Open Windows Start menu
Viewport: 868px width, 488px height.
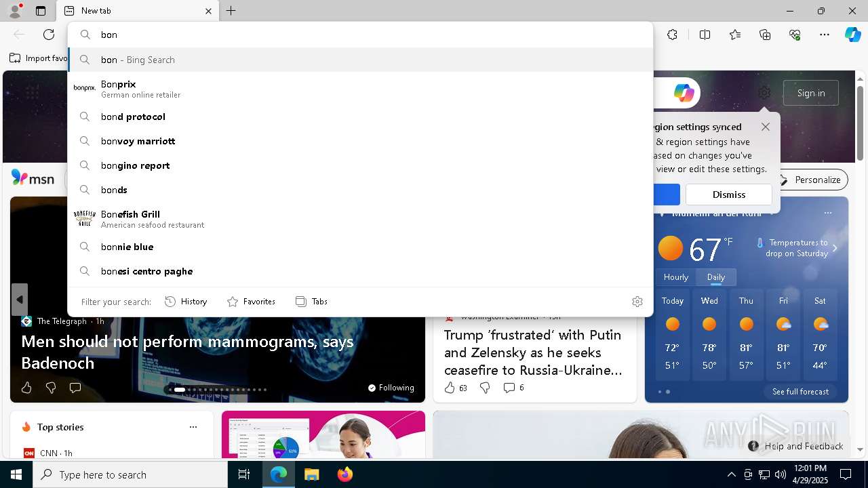(x=16, y=474)
